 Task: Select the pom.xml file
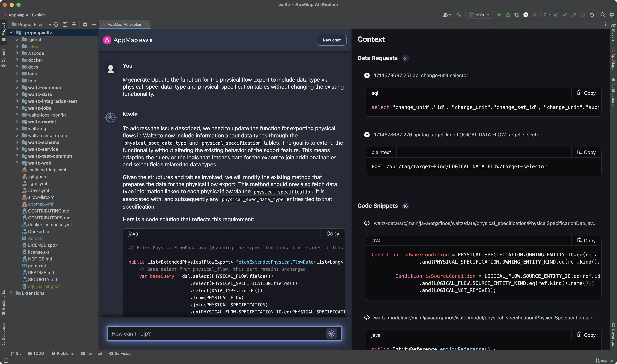[x=37, y=266]
